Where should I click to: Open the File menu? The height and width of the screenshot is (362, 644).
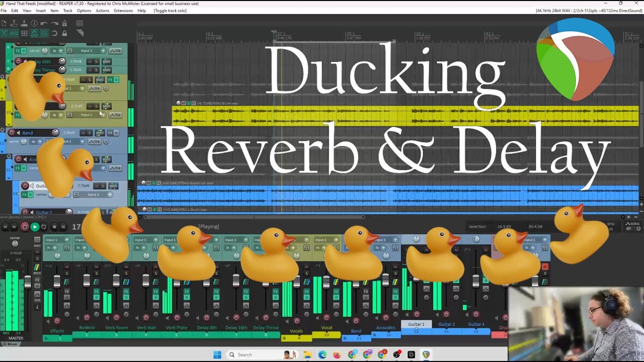pyautogui.click(x=4, y=11)
